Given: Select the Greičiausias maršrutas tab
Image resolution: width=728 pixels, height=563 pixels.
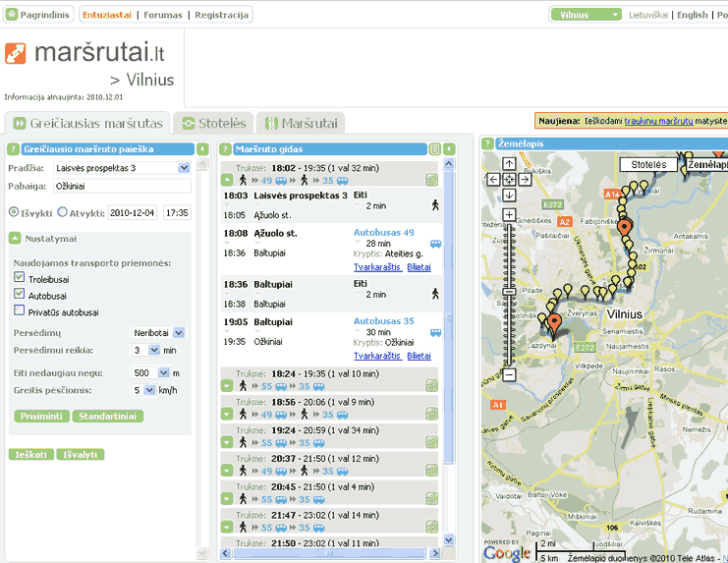Looking at the screenshot, I should point(87,124).
